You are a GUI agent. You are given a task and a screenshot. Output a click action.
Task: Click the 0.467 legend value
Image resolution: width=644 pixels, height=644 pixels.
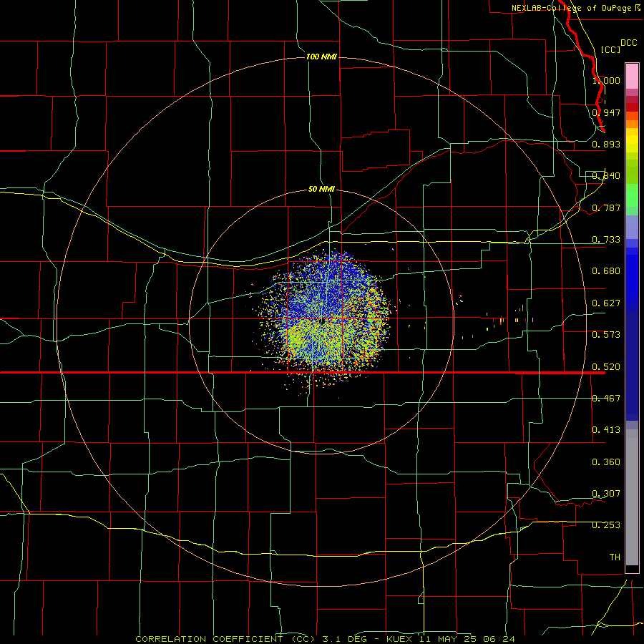(606, 399)
